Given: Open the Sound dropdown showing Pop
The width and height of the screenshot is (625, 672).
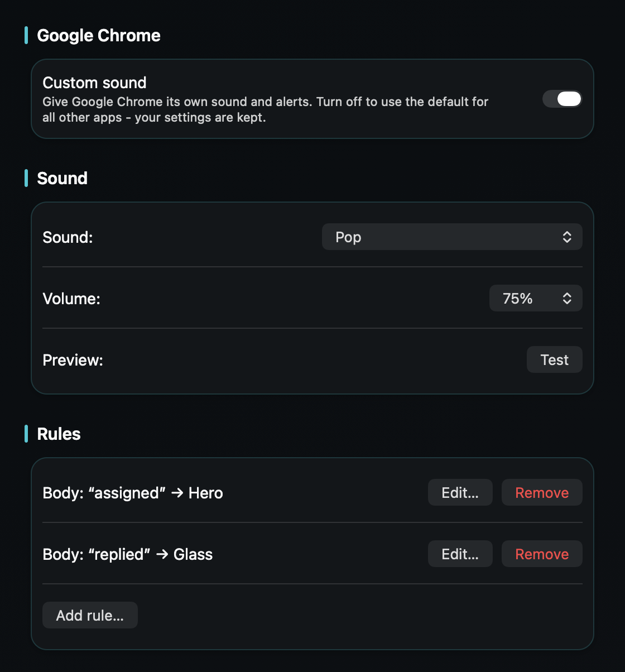Looking at the screenshot, I should coord(452,237).
